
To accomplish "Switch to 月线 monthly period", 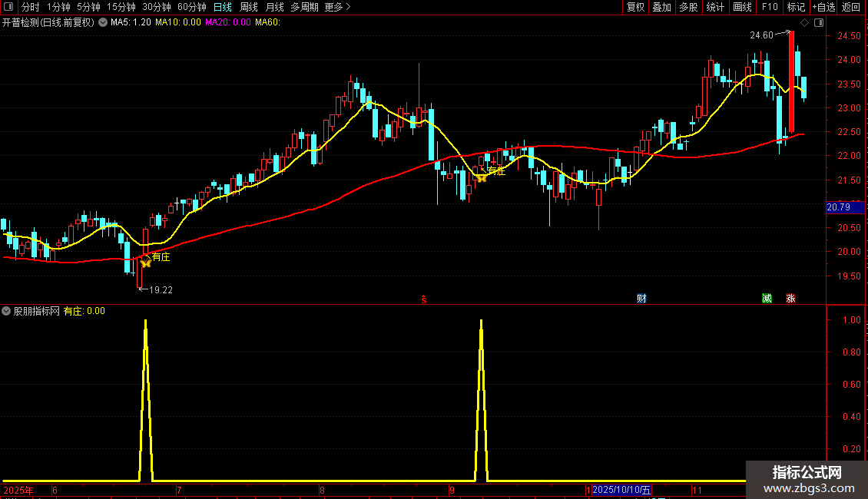I will (274, 7).
